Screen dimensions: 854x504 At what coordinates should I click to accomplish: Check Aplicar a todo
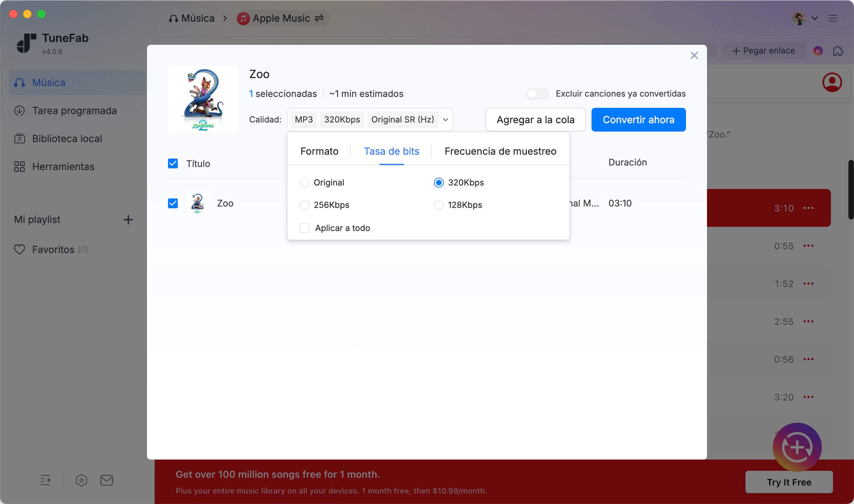coord(304,228)
